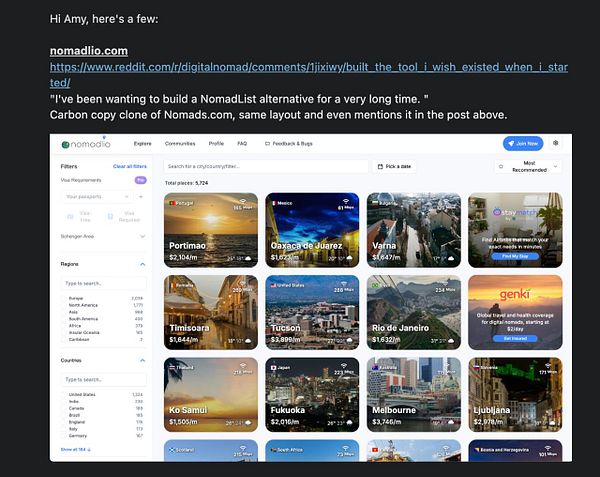600x477 pixels.
Task: Check the Canada country checkbox
Action: pos(64,408)
